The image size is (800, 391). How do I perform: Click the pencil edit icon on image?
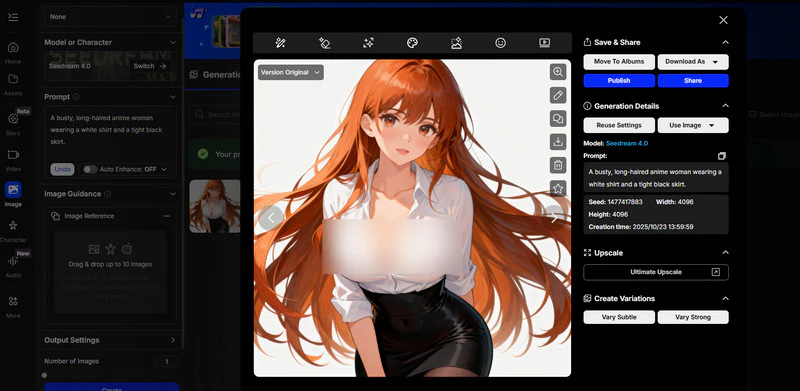(x=558, y=95)
